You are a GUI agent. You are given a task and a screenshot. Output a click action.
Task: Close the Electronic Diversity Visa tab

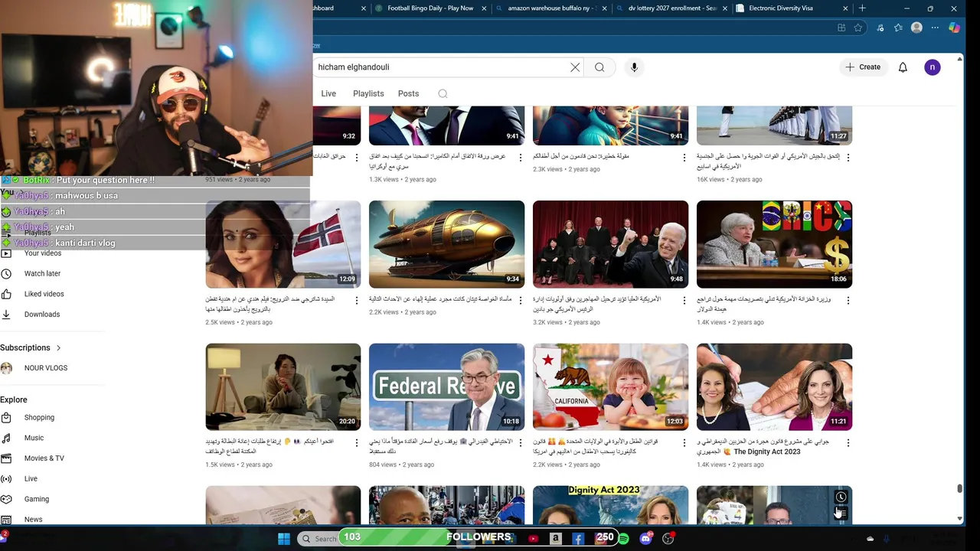tap(846, 8)
